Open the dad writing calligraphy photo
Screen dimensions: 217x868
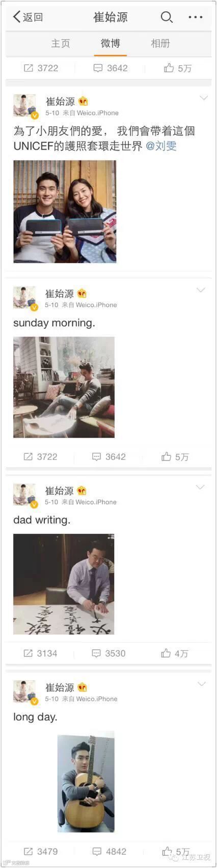coord(64,584)
